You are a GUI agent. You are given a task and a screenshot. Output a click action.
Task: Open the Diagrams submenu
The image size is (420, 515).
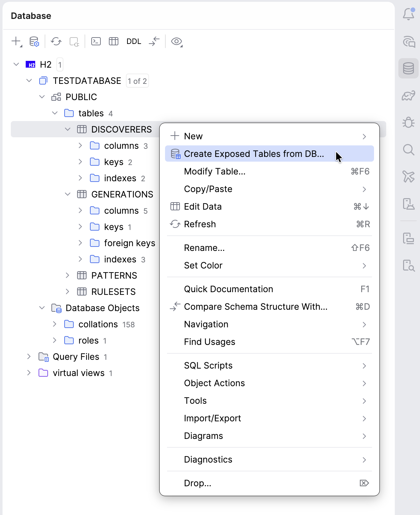(270, 436)
